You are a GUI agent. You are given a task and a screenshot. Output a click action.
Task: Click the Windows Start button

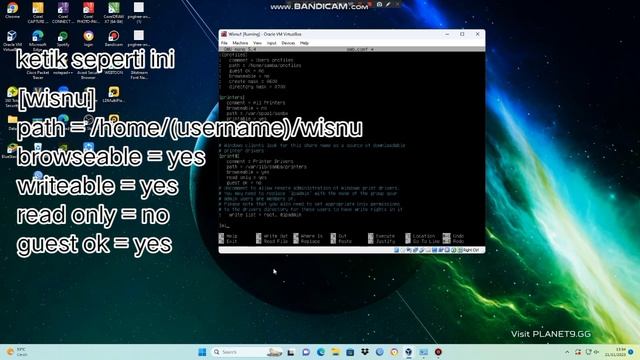coord(202,352)
